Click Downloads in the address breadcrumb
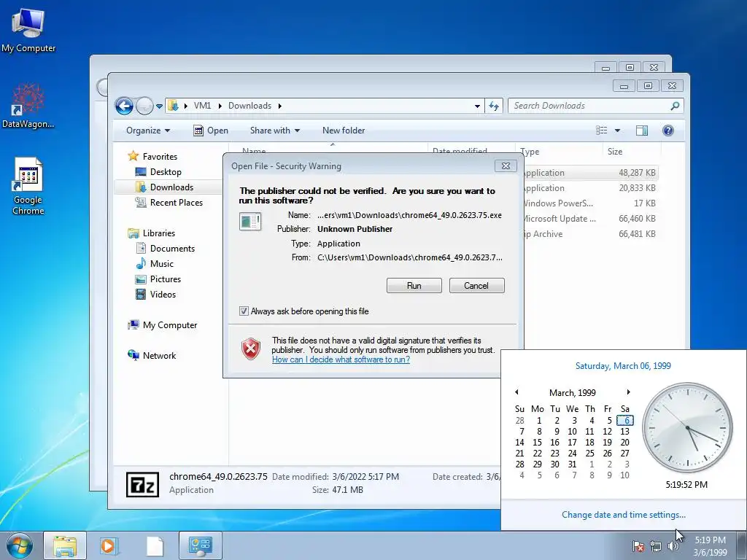Screen dimensions: 747x560 pos(249,106)
